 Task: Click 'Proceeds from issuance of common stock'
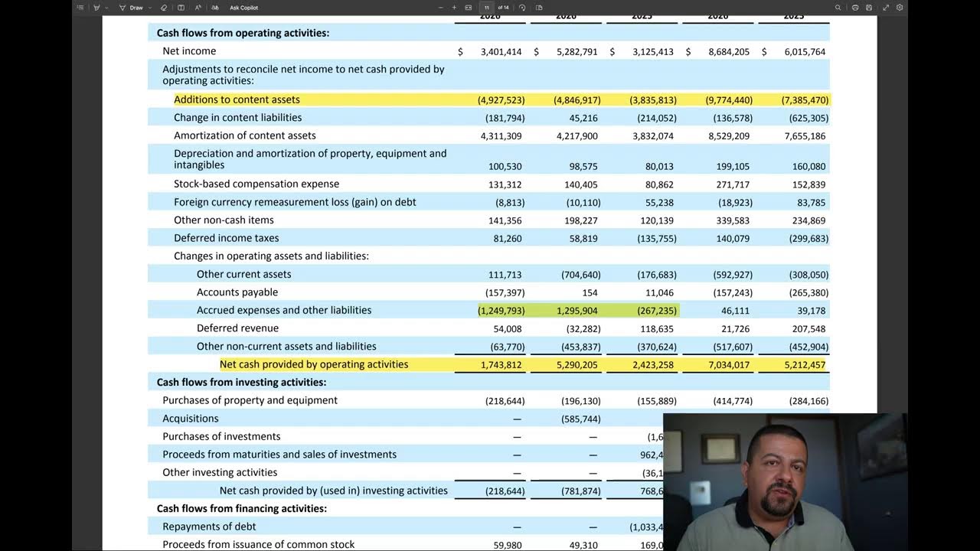tap(259, 545)
